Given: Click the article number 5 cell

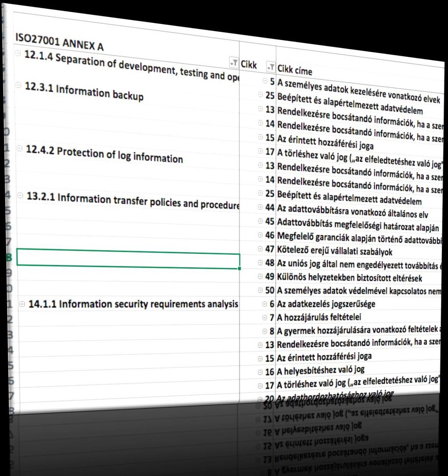Looking at the screenshot, I should click(272, 81).
